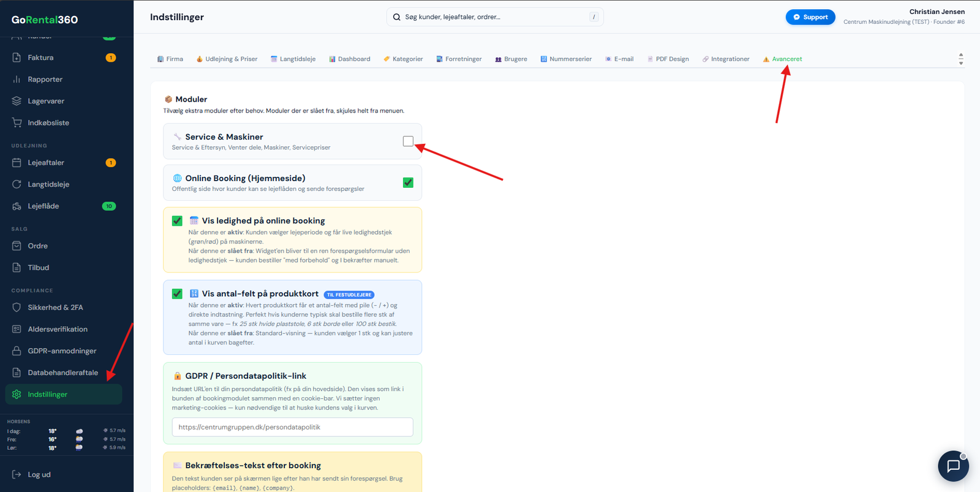Click the calendar icon beside Vis ledighed
Image resolution: width=980 pixels, height=492 pixels.
pyautogui.click(x=194, y=220)
